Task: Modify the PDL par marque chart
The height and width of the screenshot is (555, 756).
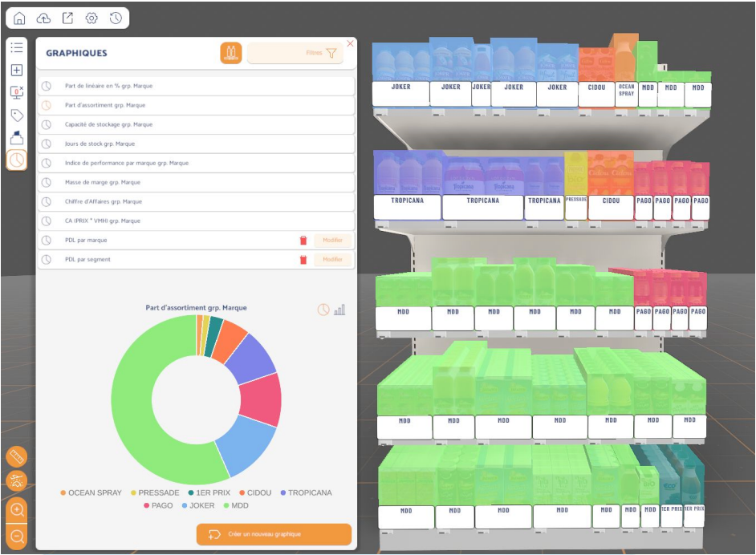Action: coord(333,240)
